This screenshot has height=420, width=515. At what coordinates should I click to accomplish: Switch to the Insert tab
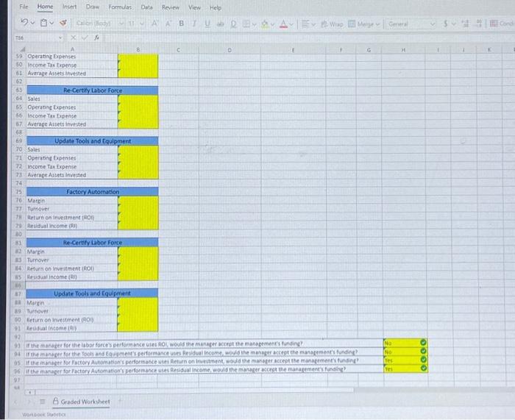pyautogui.click(x=69, y=7)
